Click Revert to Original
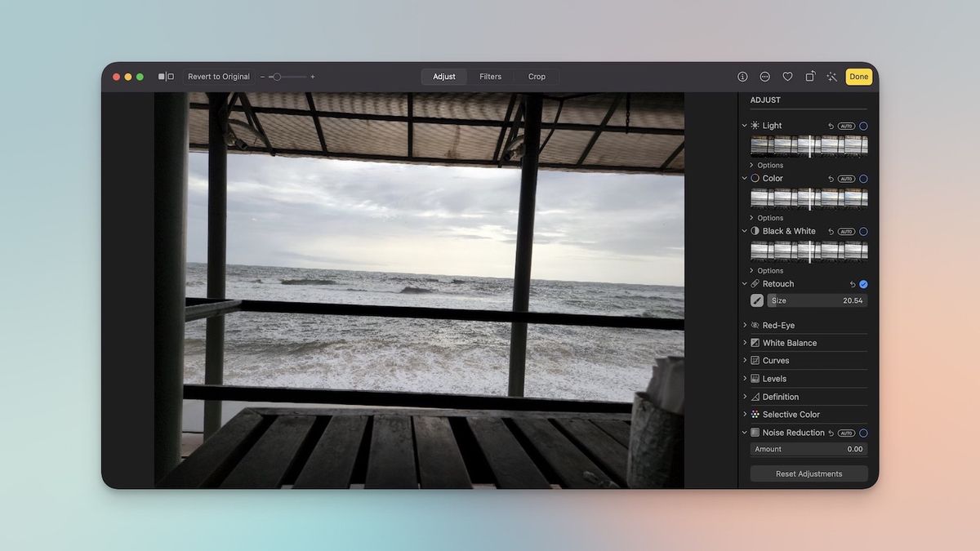This screenshot has height=551, width=980. click(218, 76)
